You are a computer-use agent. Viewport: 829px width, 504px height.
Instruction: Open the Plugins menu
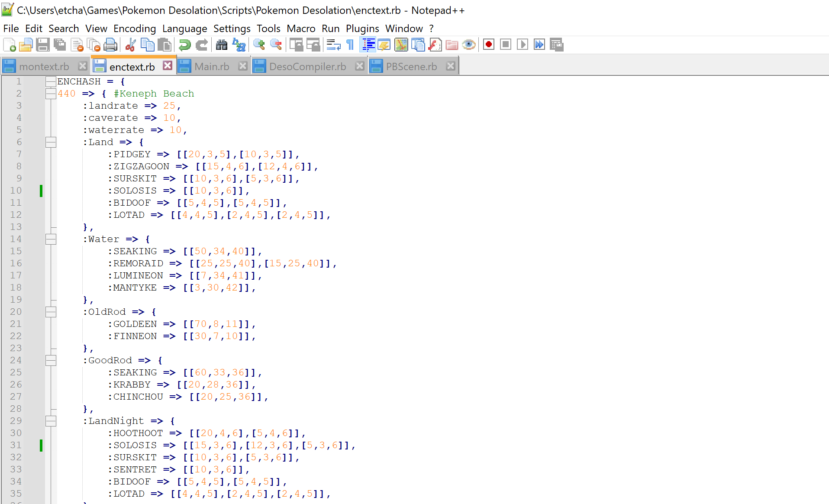coord(362,29)
